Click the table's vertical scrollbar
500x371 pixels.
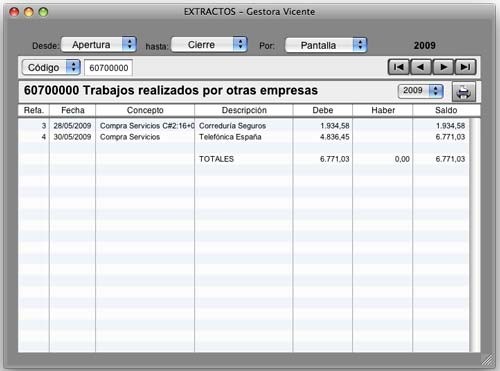tap(475, 235)
